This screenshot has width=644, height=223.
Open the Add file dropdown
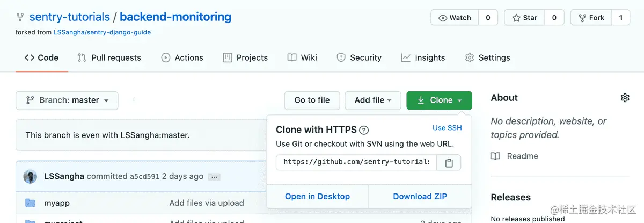[x=373, y=100]
